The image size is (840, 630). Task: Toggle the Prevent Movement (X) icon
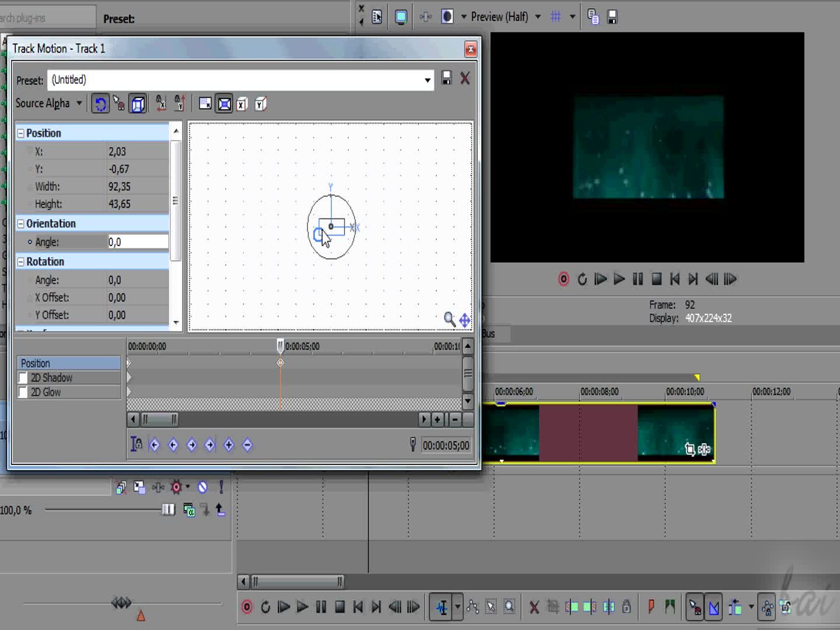(x=162, y=104)
